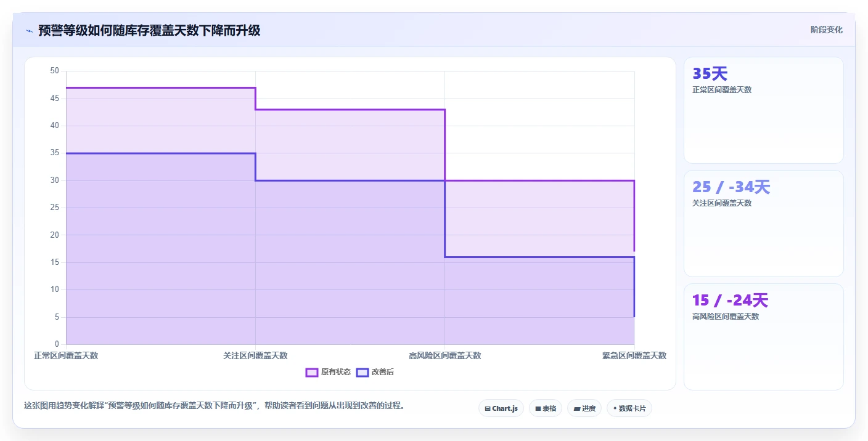The image size is (868, 441).
Task: Click the icon inside the 表格 tag
Action: coord(538,408)
